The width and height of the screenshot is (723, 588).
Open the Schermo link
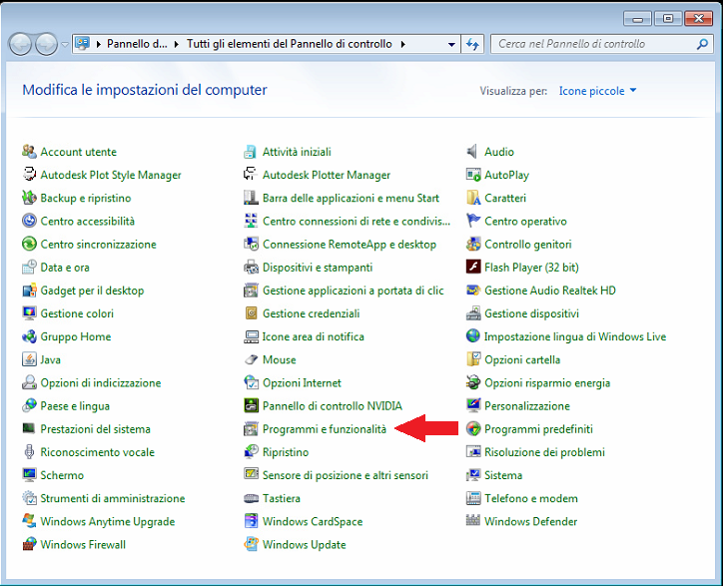tap(62, 474)
